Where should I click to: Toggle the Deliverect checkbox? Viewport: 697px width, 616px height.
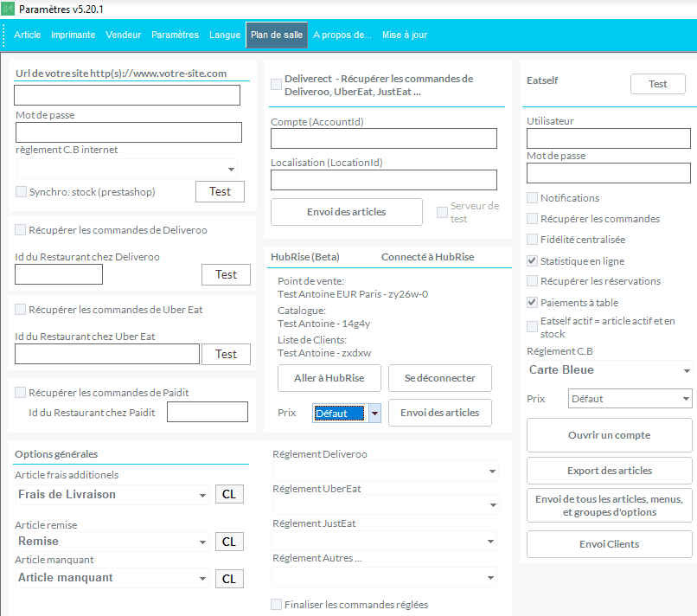click(x=276, y=85)
